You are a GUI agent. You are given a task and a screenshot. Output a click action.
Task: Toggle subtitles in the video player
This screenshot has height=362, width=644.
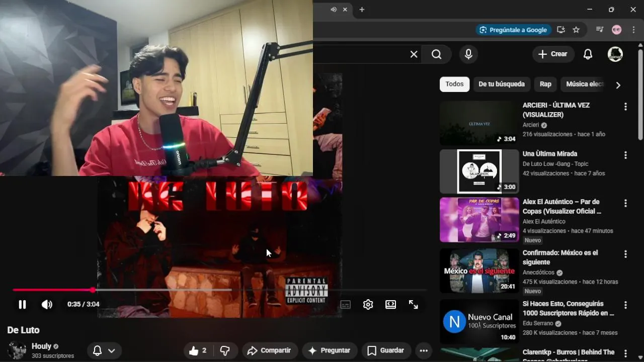pos(345,304)
